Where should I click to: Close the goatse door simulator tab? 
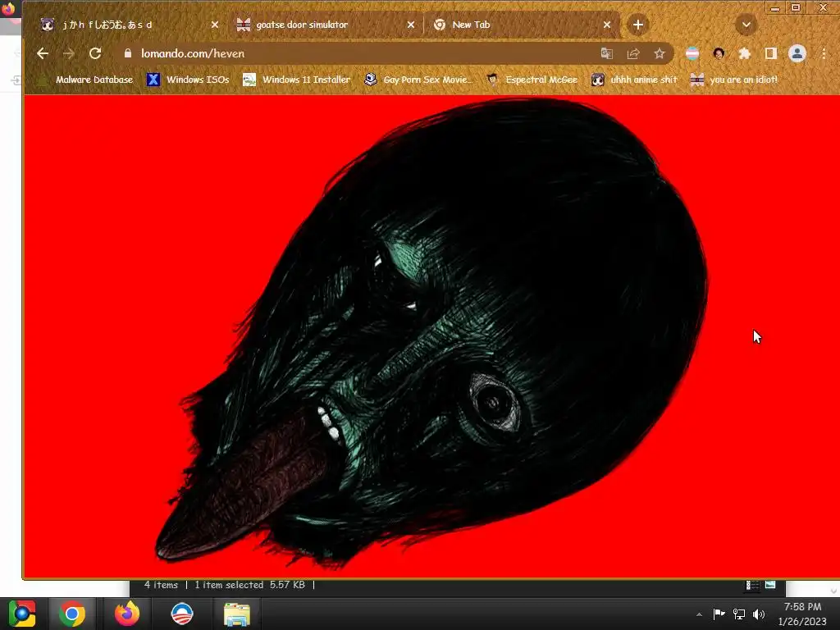click(x=411, y=25)
